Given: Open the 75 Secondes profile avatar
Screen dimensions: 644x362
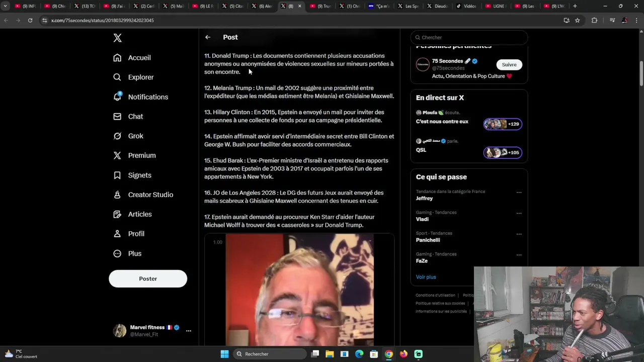Looking at the screenshot, I should tap(423, 65).
